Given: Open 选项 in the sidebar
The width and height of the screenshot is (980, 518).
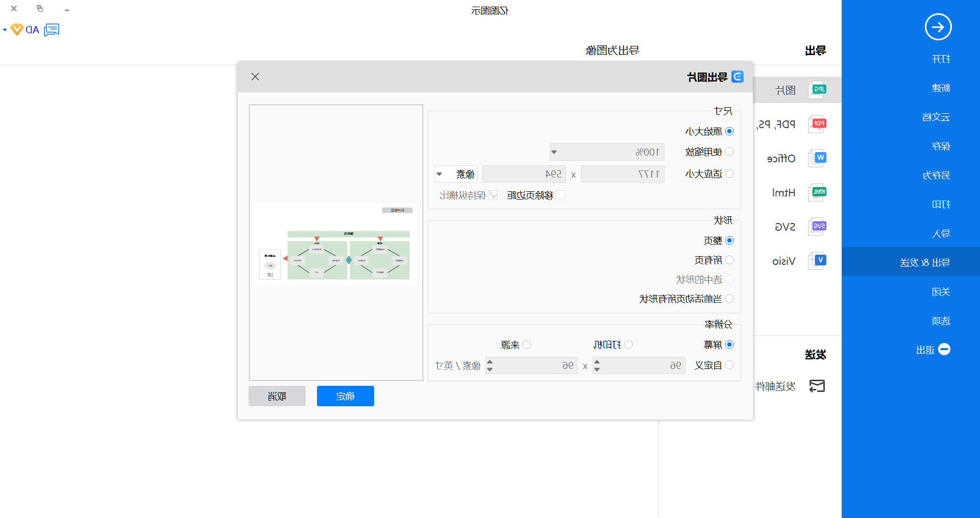Looking at the screenshot, I should [x=941, y=321].
